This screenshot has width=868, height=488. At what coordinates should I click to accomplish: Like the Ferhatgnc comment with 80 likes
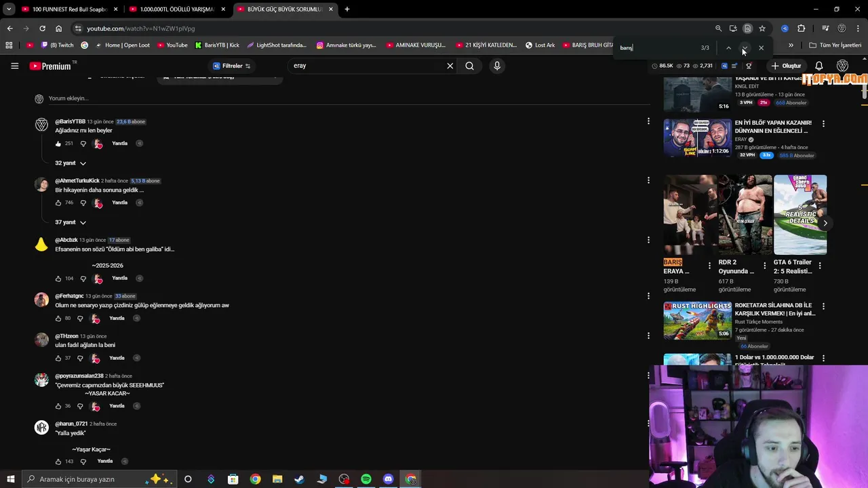[x=58, y=319]
